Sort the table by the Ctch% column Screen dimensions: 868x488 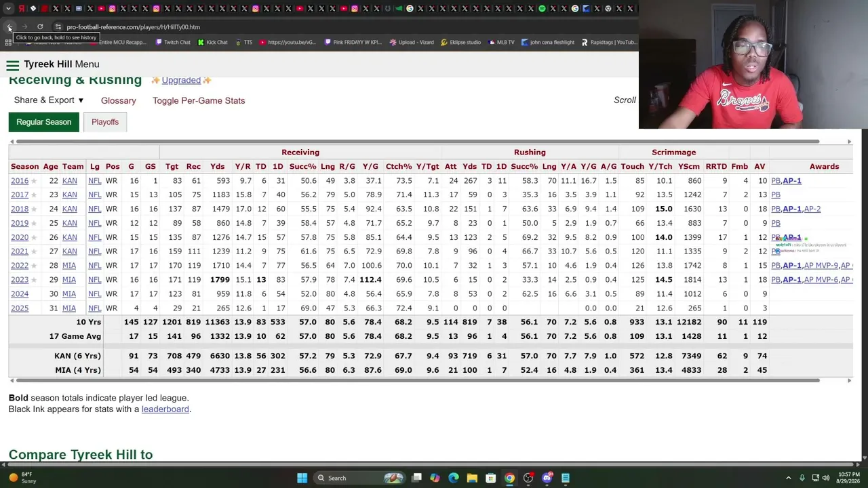click(x=399, y=166)
